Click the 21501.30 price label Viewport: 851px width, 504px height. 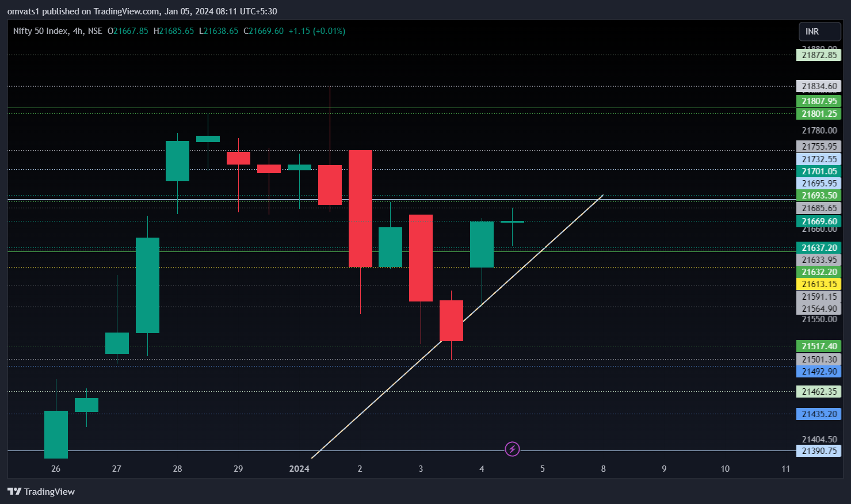(x=819, y=360)
